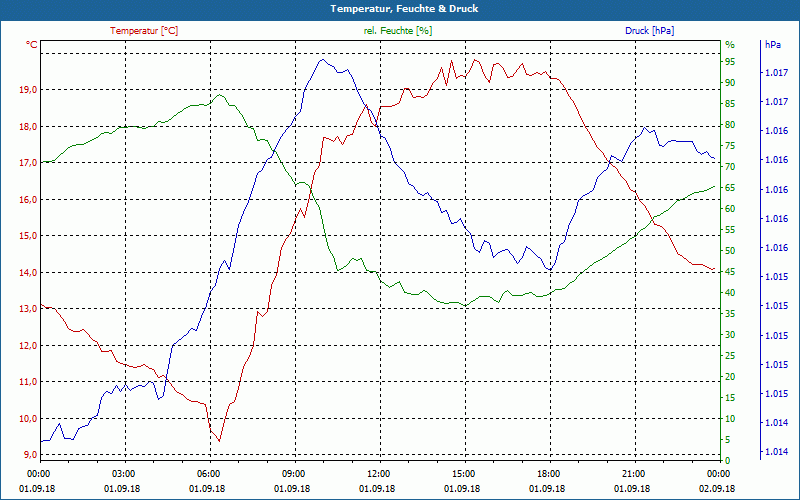Screen dimensions: 800x500
Task: Click the 17,0 temperature axis value
Action: (x=29, y=163)
